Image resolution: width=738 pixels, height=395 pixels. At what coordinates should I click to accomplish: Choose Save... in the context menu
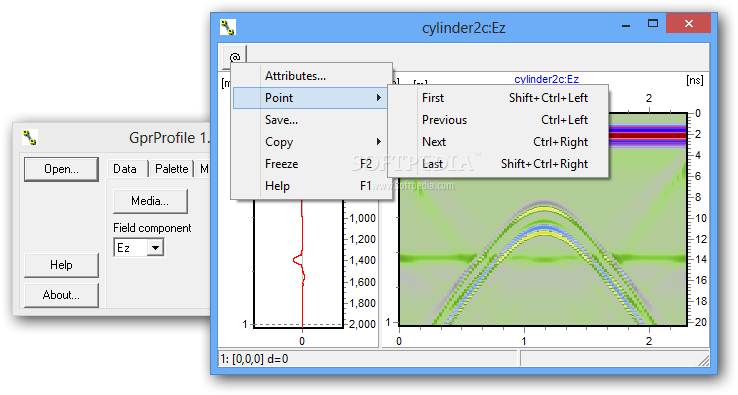(312, 120)
